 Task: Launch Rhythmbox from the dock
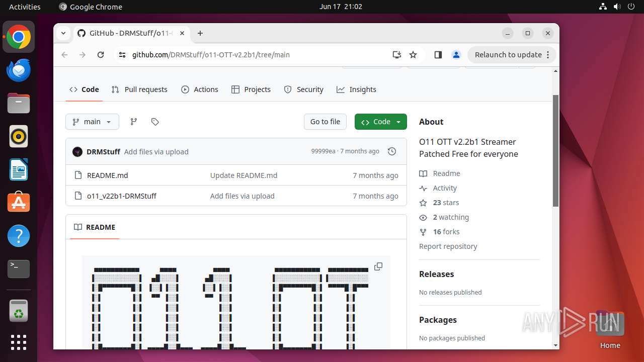(19, 136)
